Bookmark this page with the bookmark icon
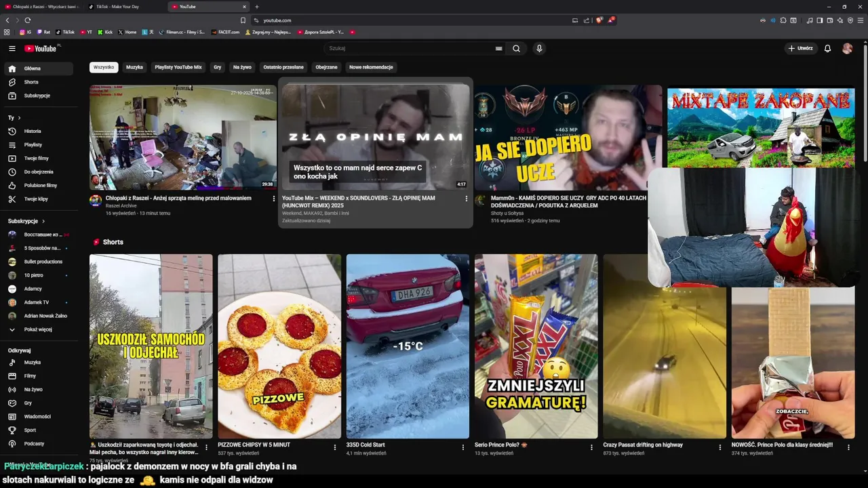This screenshot has height=488, width=868. point(243,20)
